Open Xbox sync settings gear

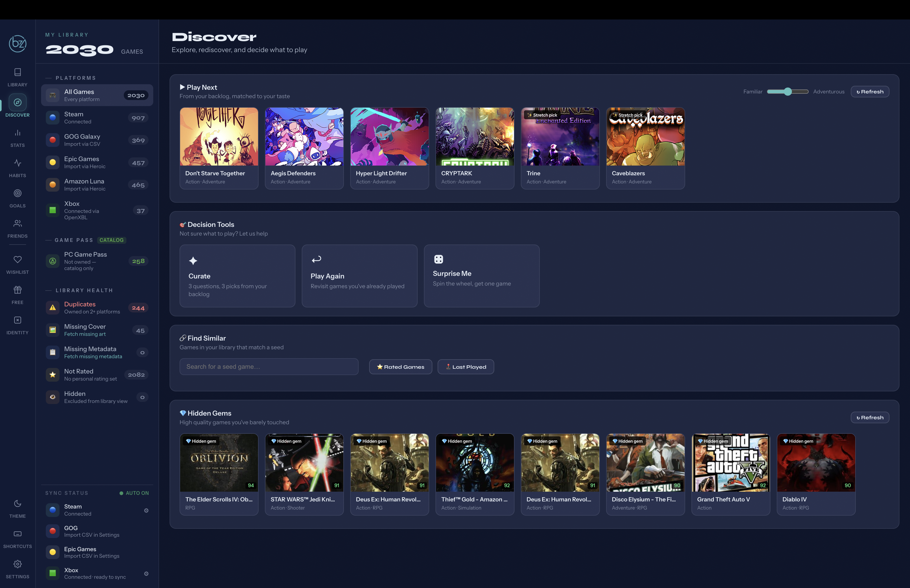coord(146,574)
